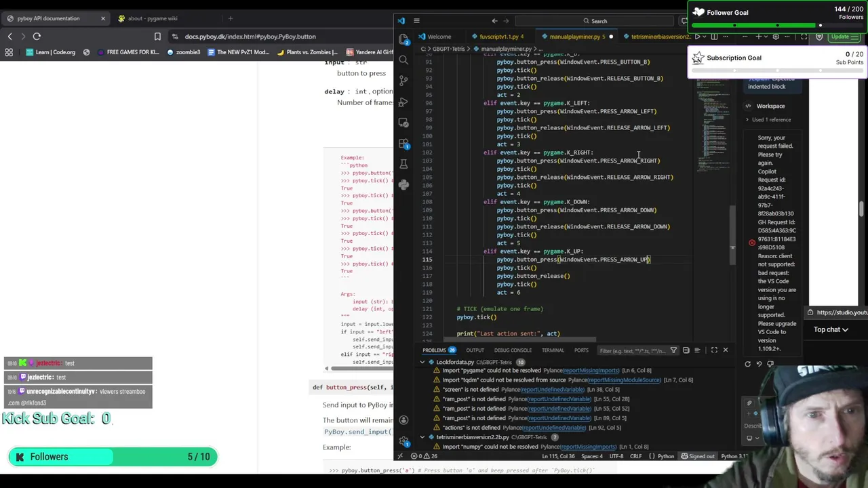Open the OUTPUT panel tab
Viewport: 868px width, 488px height.
[475, 350]
